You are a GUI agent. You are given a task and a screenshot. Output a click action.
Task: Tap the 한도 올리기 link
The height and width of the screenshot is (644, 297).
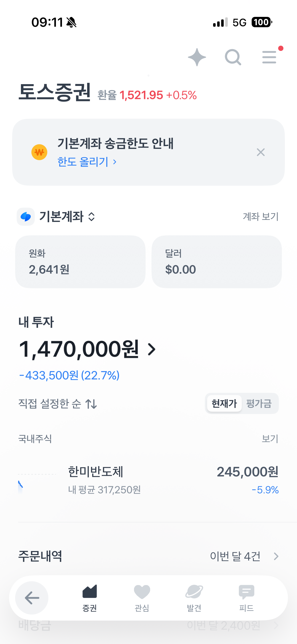coord(87,162)
